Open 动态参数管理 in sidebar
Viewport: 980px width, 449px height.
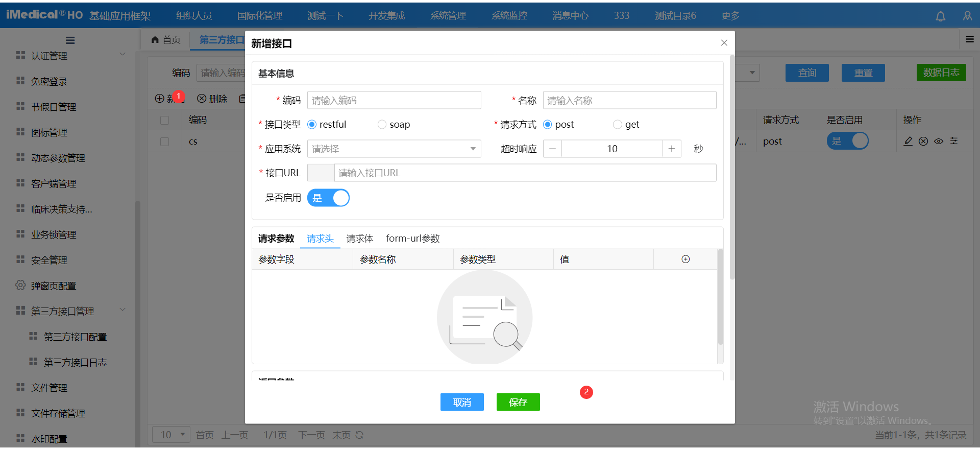[58, 158]
